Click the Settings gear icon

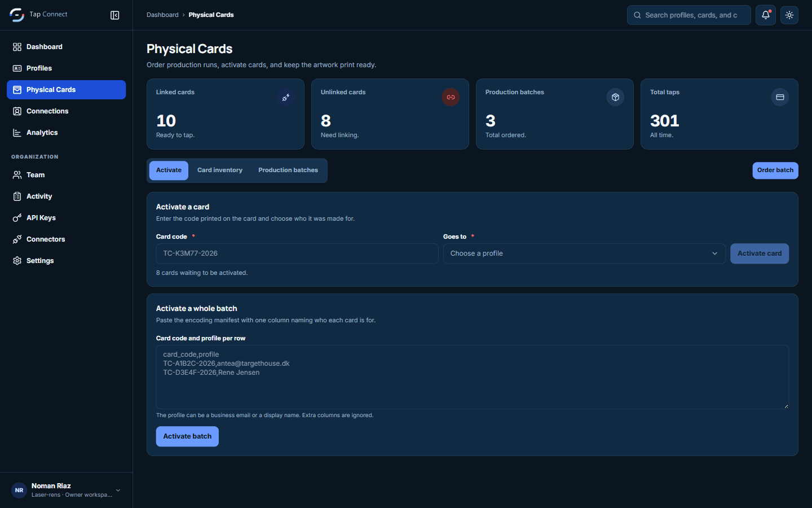tap(17, 261)
